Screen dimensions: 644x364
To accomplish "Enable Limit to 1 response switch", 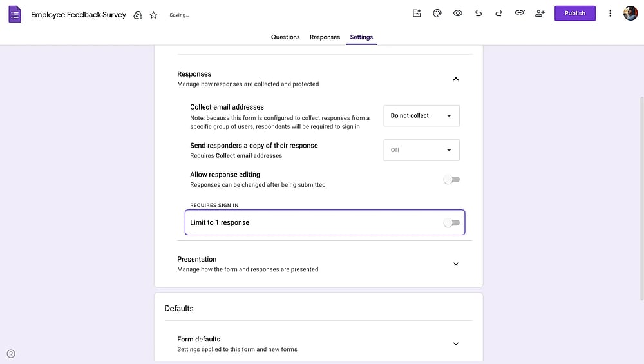I will pos(451,223).
